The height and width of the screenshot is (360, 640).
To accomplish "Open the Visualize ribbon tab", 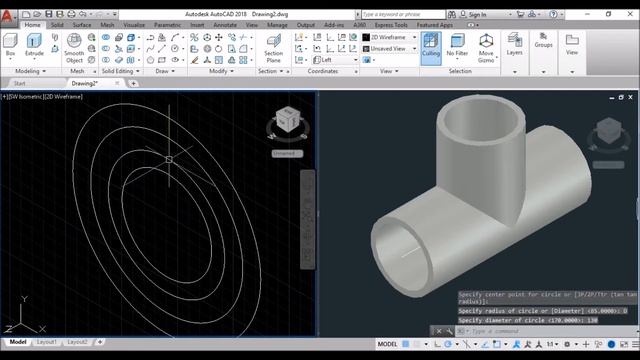I will coord(134,25).
